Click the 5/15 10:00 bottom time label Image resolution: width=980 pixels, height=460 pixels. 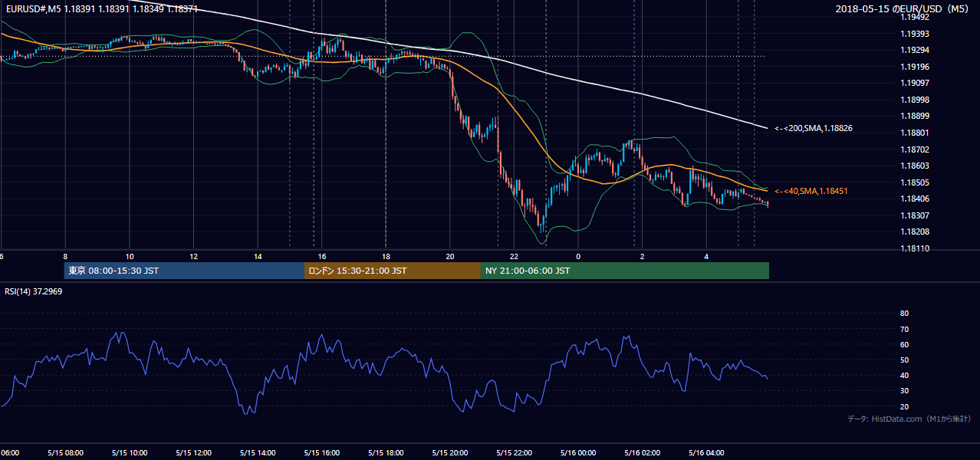tap(130, 452)
